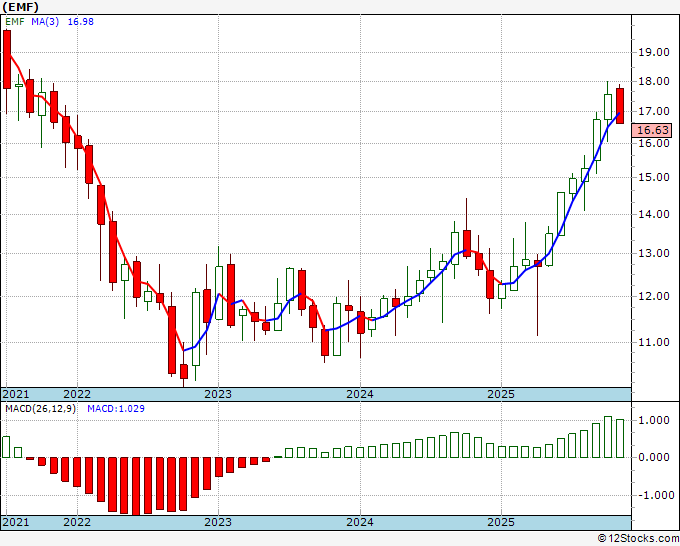Click the 11.00 price axis label
The width and height of the screenshot is (680, 546).
654,342
